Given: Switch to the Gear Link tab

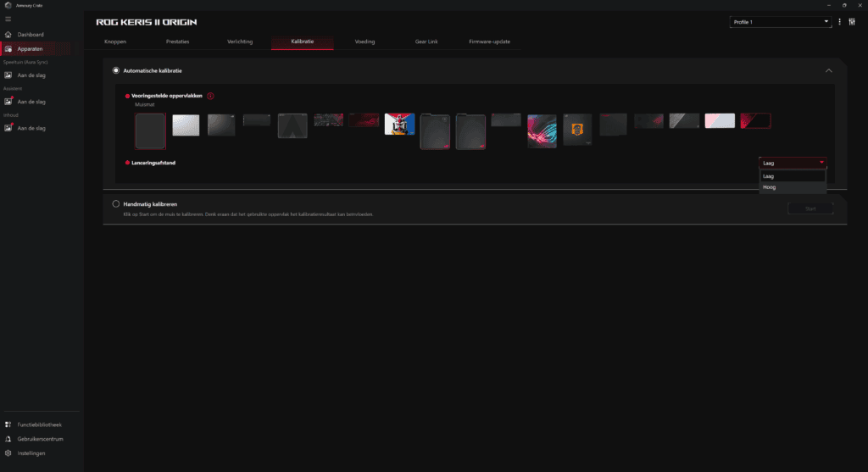Looking at the screenshot, I should coord(426,42).
